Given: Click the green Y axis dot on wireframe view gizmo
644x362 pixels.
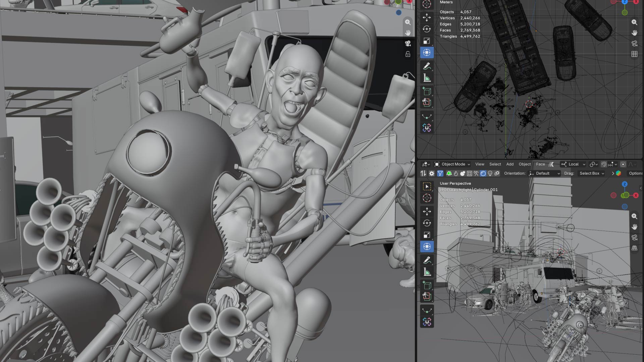Looking at the screenshot, I should click(625, 13).
